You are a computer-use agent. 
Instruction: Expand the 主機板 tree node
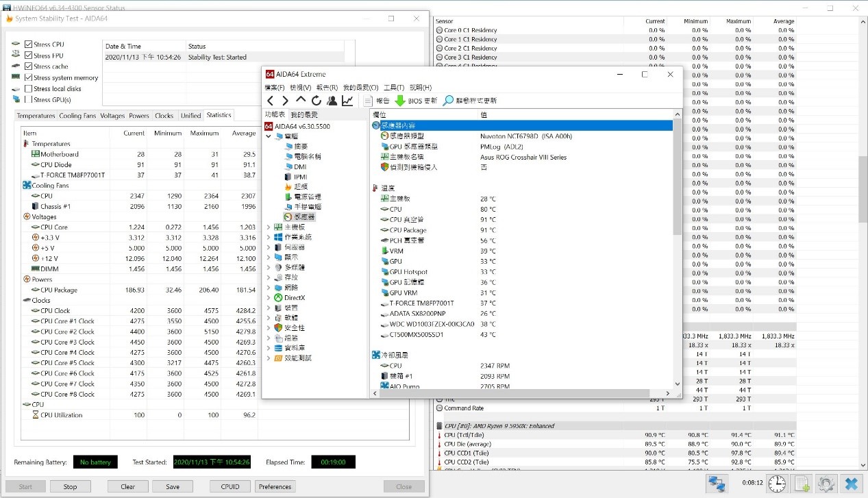(269, 227)
